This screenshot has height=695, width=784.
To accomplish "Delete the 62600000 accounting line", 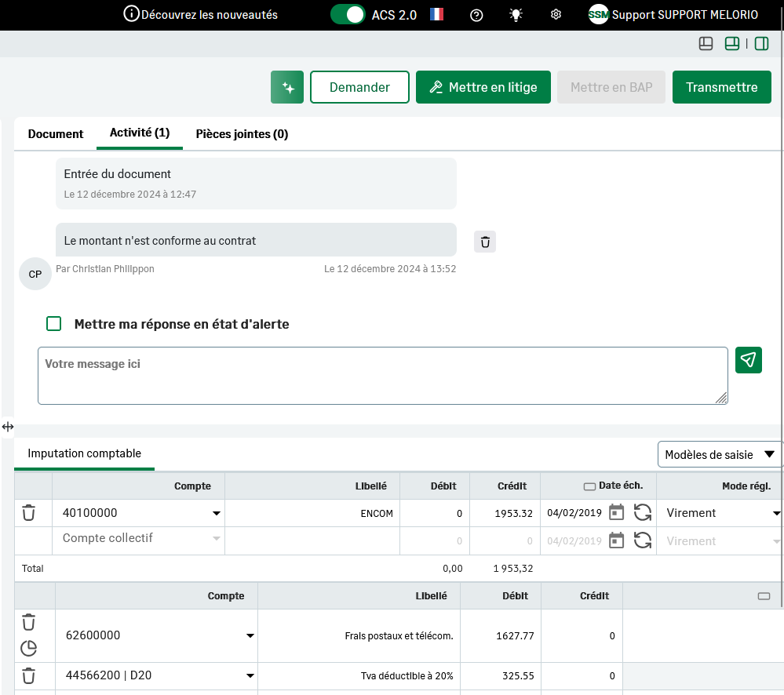I will coord(29,623).
